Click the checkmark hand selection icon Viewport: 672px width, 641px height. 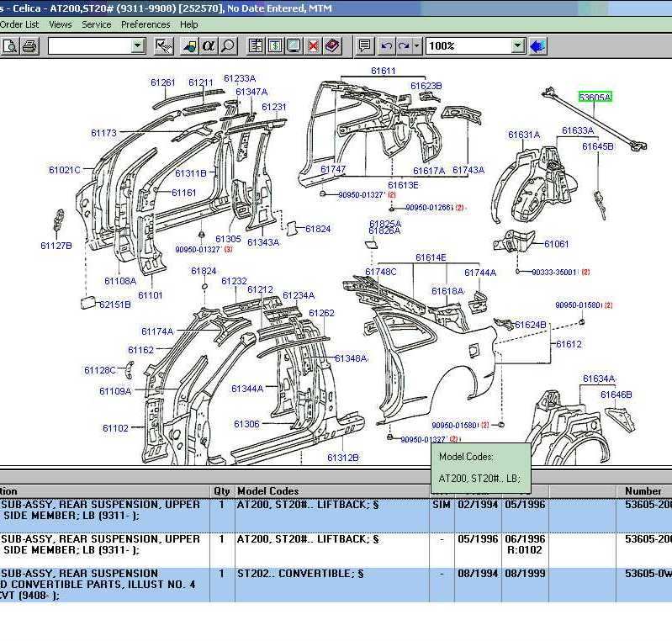pos(164,46)
